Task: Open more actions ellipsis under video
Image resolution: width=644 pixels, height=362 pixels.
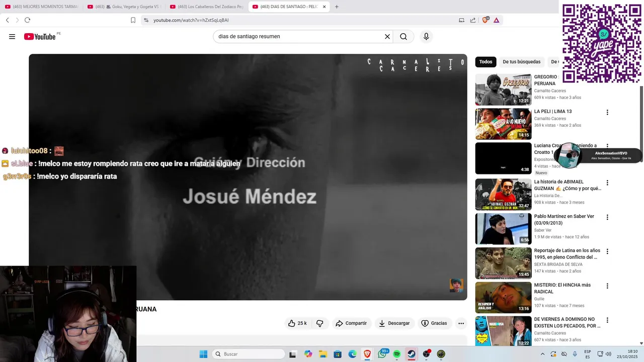Action: tap(461, 323)
